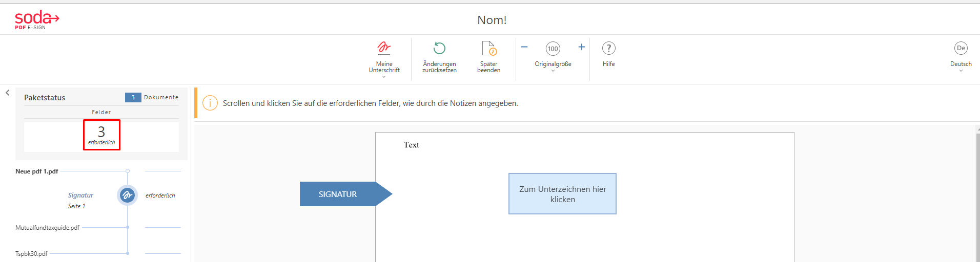Viewport: 980px width, 262px height.
Task: Open Hilfe question mark icon
Action: coord(608,48)
